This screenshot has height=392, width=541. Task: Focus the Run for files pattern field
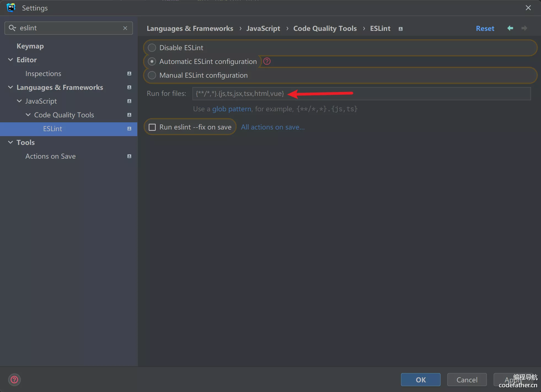pyautogui.click(x=361, y=94)
